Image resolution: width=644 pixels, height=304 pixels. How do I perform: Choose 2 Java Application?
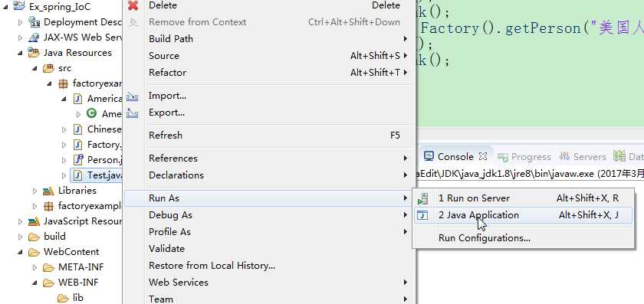(523, 215)
